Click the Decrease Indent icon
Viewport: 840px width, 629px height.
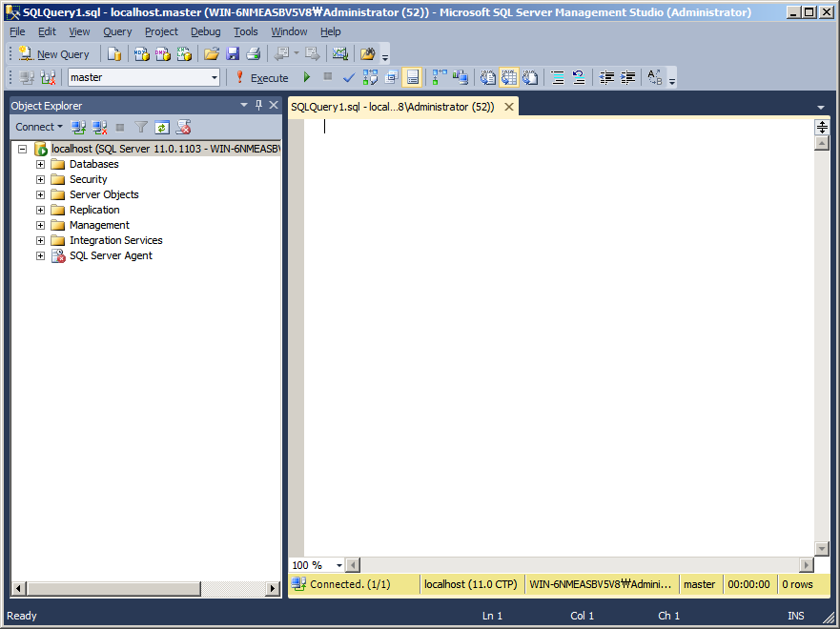[x=606, y=77]
